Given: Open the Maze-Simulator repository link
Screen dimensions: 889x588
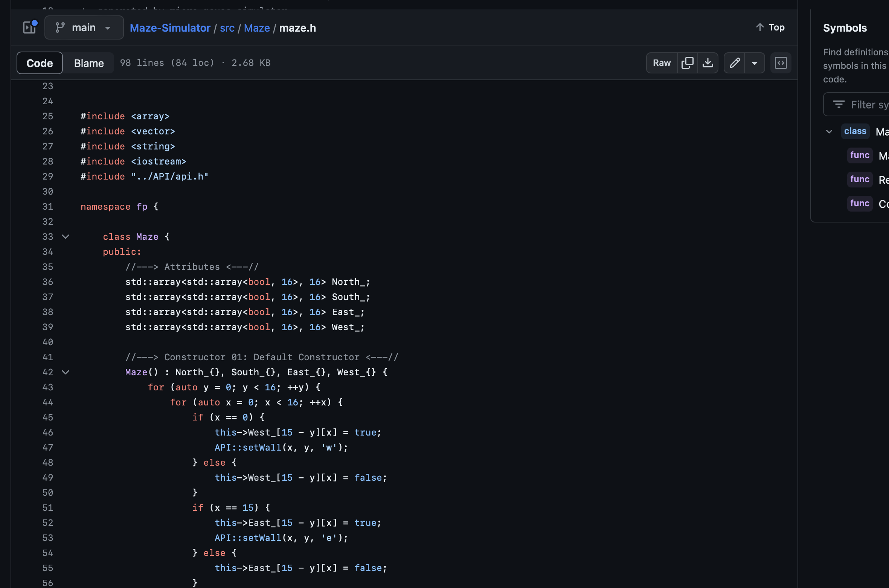Looking at the screenshot, I should coord(170,28).
